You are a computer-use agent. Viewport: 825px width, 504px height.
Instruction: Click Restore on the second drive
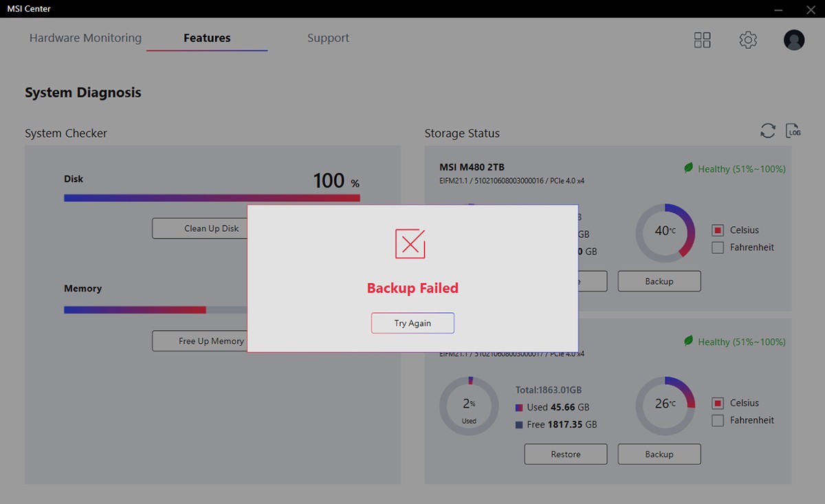click(x=566, y=454)
